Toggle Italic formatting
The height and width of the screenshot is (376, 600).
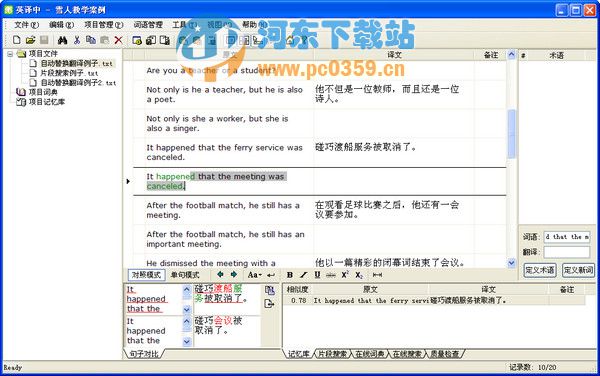tap(303, 275)
